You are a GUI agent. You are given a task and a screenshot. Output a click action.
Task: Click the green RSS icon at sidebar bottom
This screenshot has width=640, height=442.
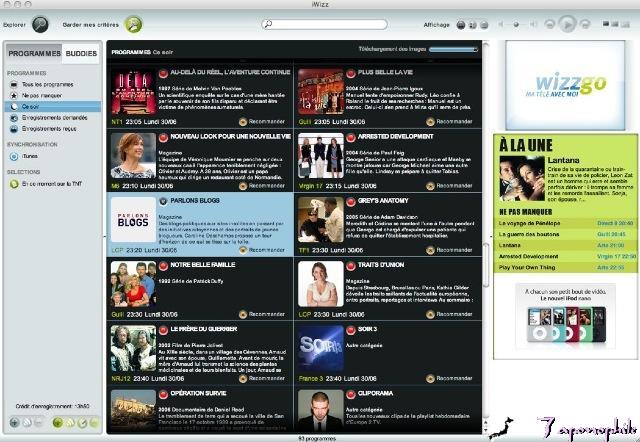pyautogui.click(x=70, y=422)
